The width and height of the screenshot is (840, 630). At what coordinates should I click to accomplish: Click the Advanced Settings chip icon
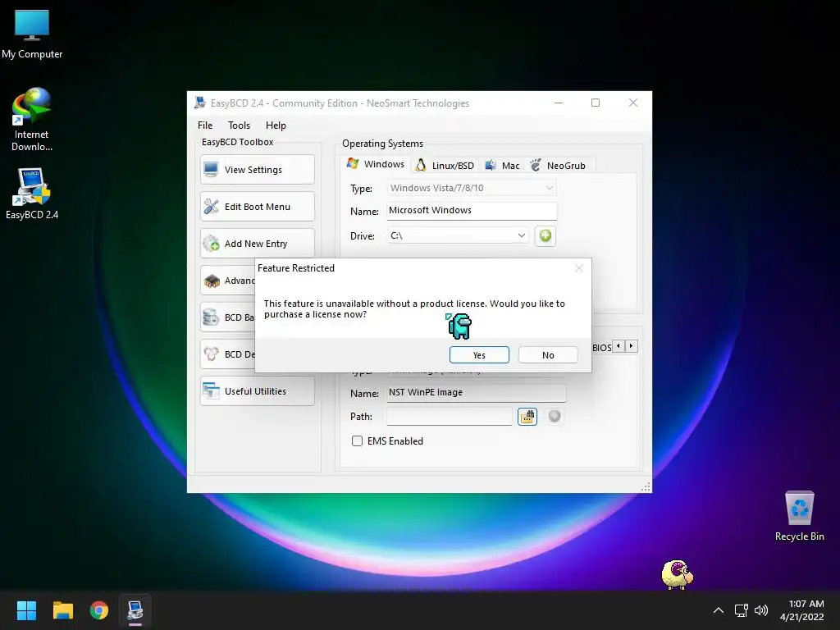[212, 281]
